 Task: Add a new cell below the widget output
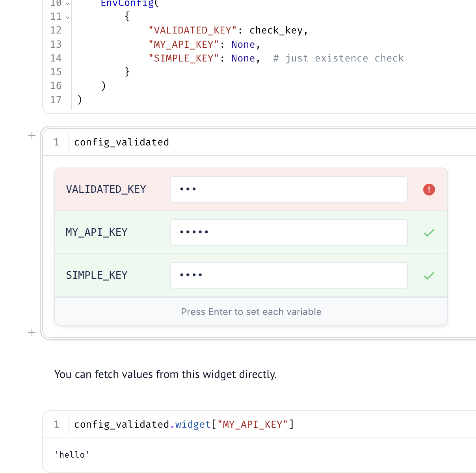pyautogui.click(x=32, y=333)
